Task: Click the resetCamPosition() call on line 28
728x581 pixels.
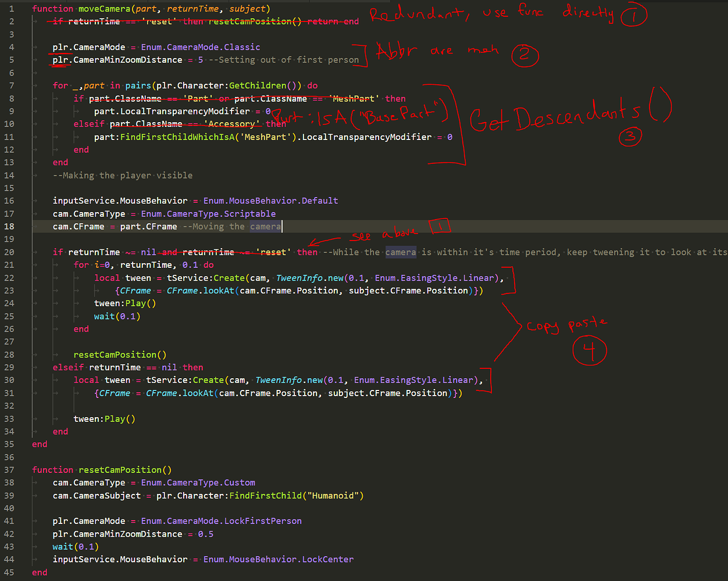Action: [x=119, y=354]
